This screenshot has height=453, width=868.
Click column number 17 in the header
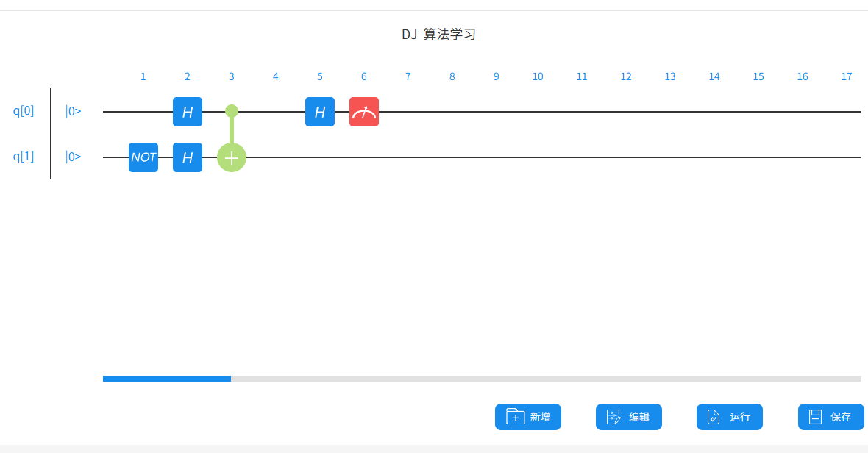tap(847, 76)
